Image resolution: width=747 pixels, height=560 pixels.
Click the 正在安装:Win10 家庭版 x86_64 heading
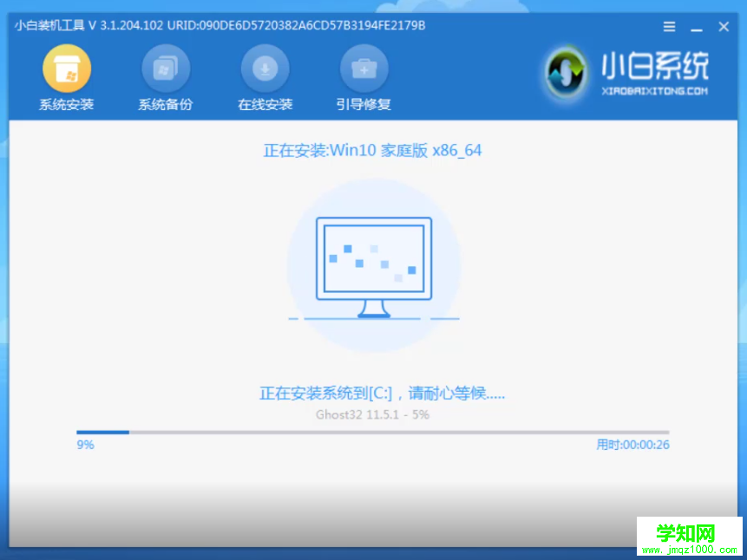point(373,151)
